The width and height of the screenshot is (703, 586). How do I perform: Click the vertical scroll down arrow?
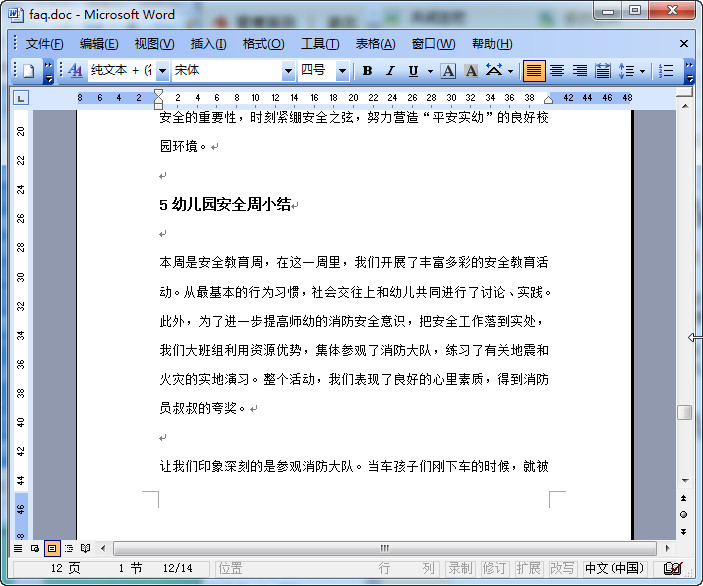tap(685, 481)
